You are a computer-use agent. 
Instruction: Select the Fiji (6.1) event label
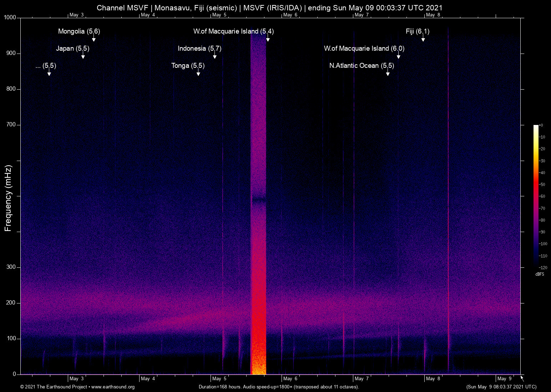click(418, 31)
